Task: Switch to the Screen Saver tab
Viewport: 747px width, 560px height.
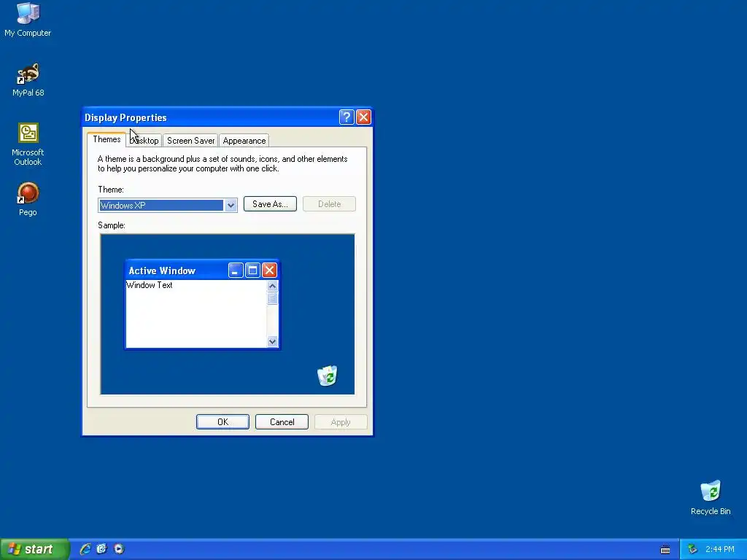Action: click(190, 141)
